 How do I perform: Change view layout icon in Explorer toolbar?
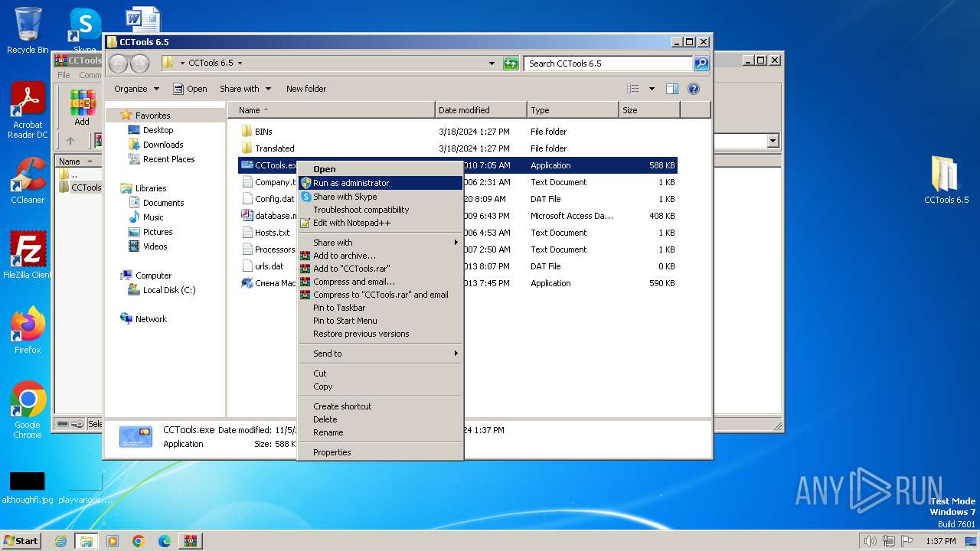pyautogui.click(x=633, y=89)
